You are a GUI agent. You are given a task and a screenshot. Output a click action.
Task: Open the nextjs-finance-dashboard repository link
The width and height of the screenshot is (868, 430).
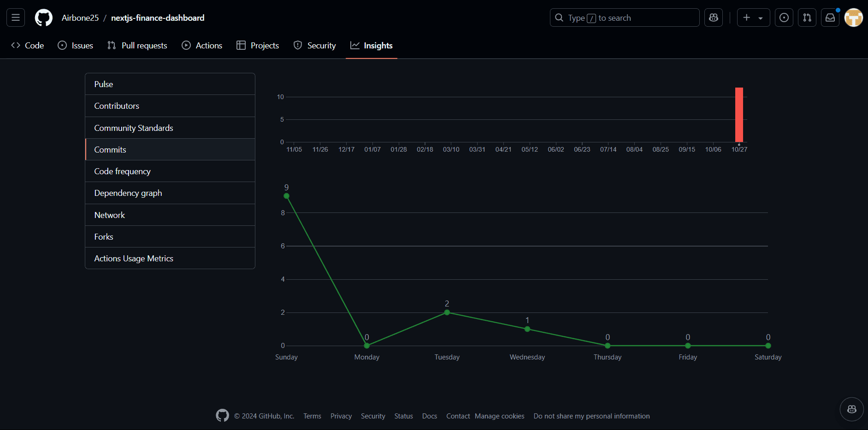tap(158, 18)
